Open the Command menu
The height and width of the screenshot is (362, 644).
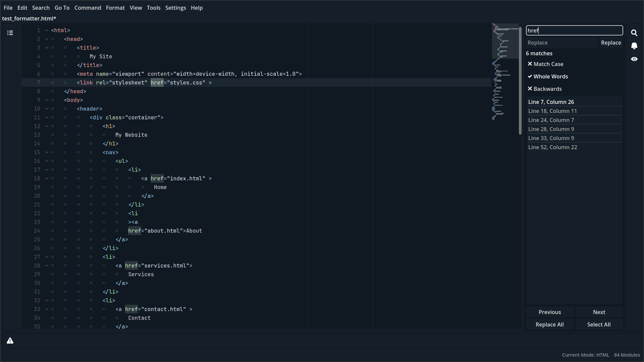[88, 8]
